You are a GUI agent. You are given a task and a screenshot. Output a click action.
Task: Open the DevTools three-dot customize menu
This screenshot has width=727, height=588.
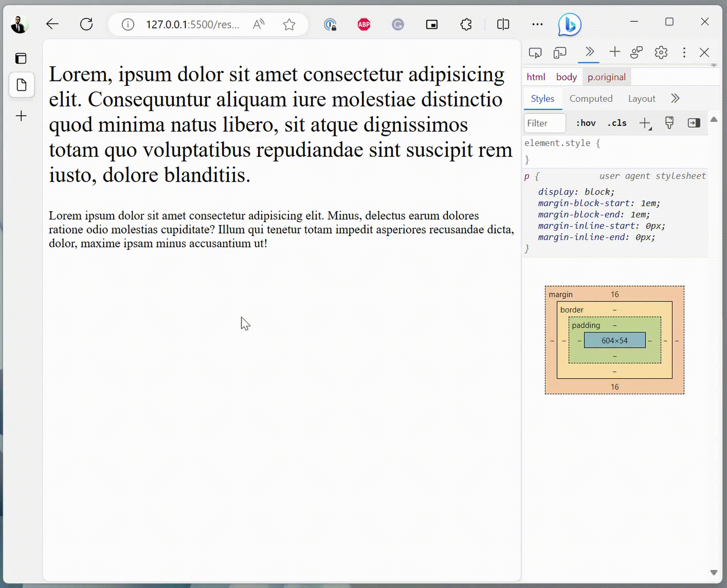pos(684,52)
